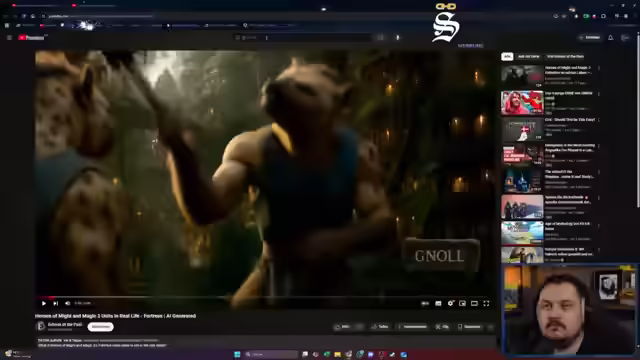Toggle subtitles in the video player
Image resolution: width=640 pixels, height=360 pixels.
[x=438, y=303]
